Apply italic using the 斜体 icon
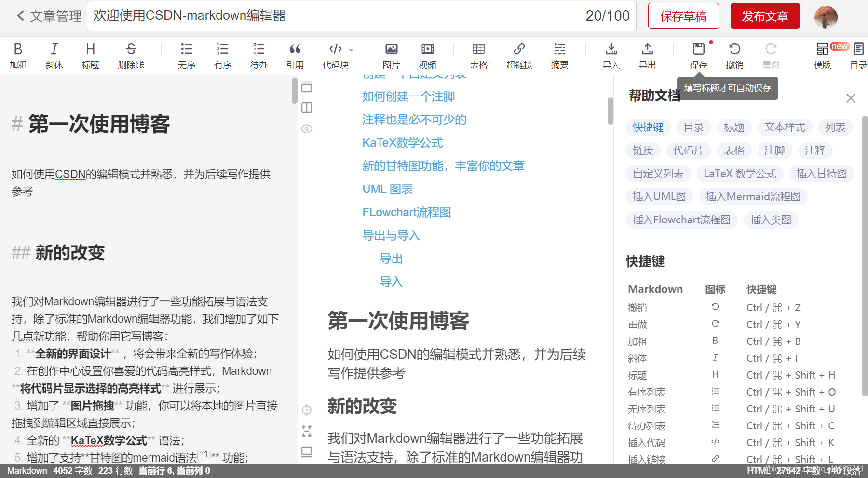This screenshot has width=868, height=478. point(54,55)
